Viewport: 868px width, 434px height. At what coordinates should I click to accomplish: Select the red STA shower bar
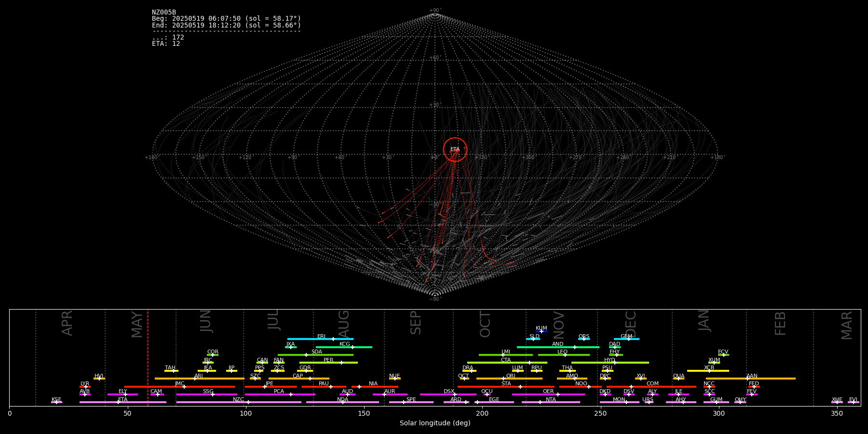(x=506, y=387)
